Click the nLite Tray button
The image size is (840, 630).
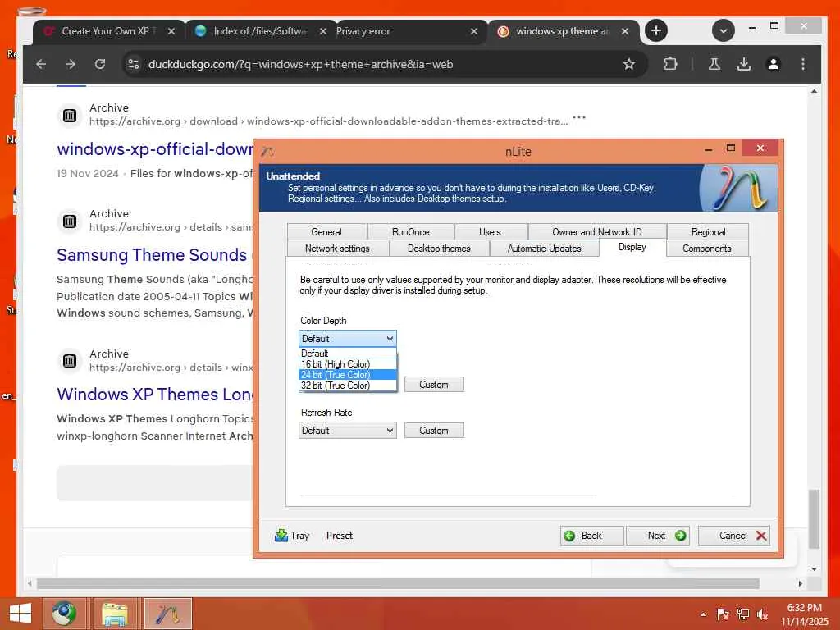(292, 536)
